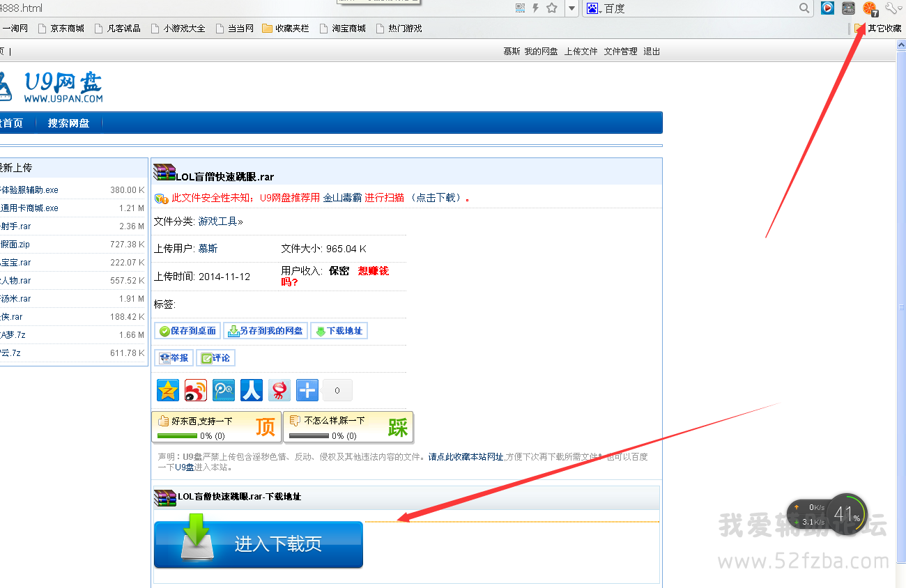Click the 请点此收藏本站网址 link
The image size is (906, 588).
coord(466,457)
